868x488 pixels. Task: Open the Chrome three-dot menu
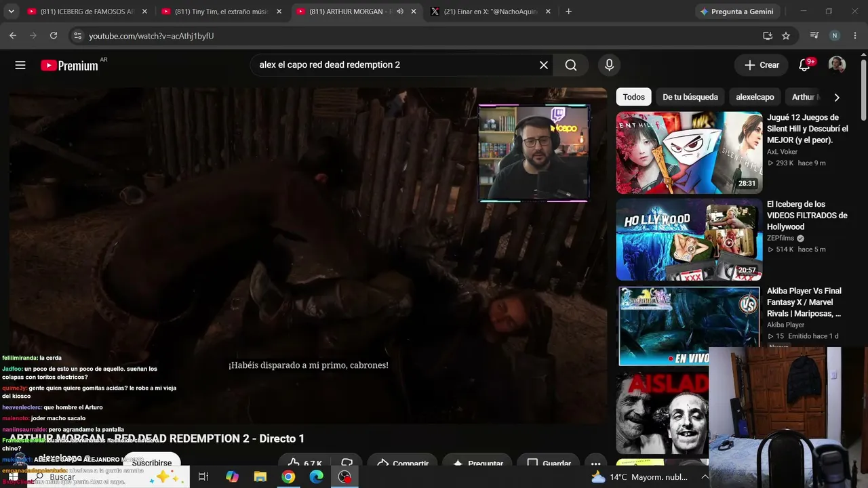click(854, 36)
